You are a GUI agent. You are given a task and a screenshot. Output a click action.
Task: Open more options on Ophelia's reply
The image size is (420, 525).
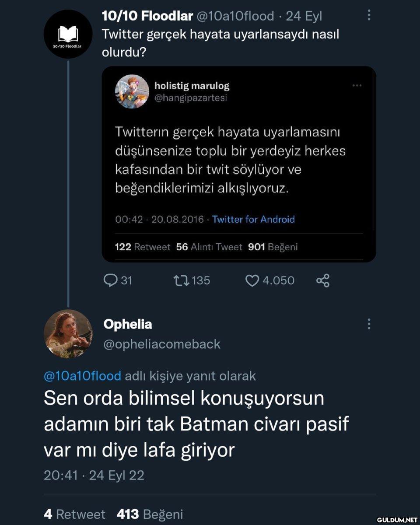369,324
